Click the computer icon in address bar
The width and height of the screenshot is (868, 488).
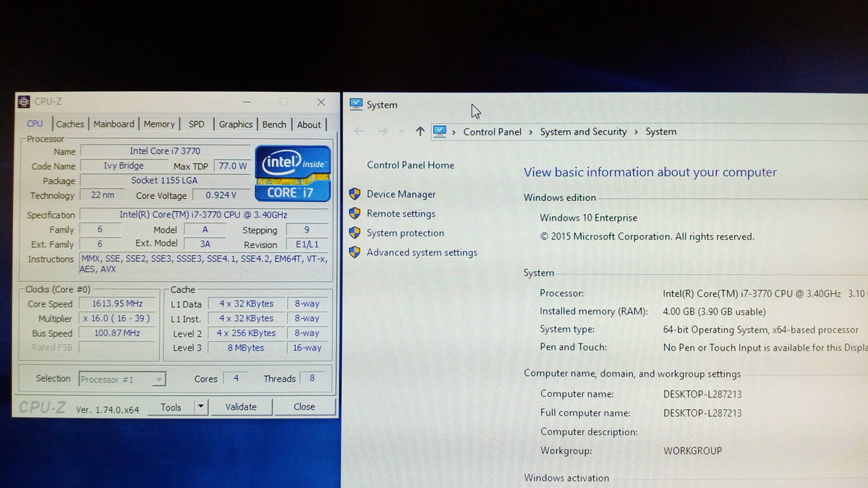[440, 132]
